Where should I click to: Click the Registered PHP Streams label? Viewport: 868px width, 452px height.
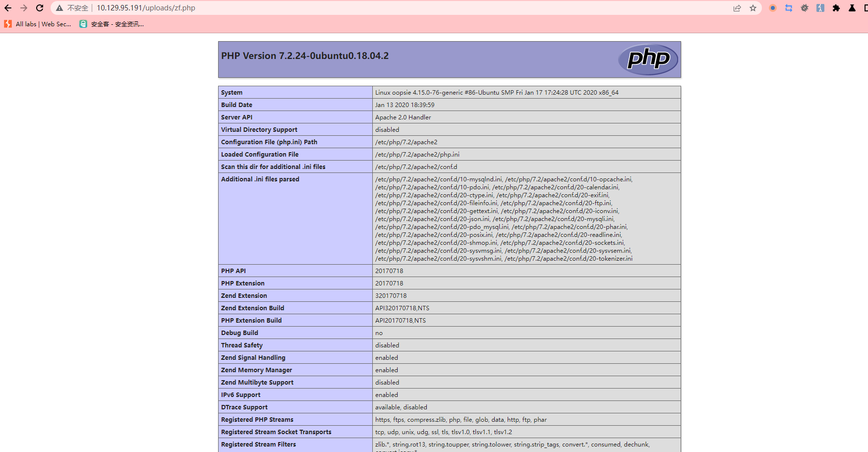pos(257,420)
